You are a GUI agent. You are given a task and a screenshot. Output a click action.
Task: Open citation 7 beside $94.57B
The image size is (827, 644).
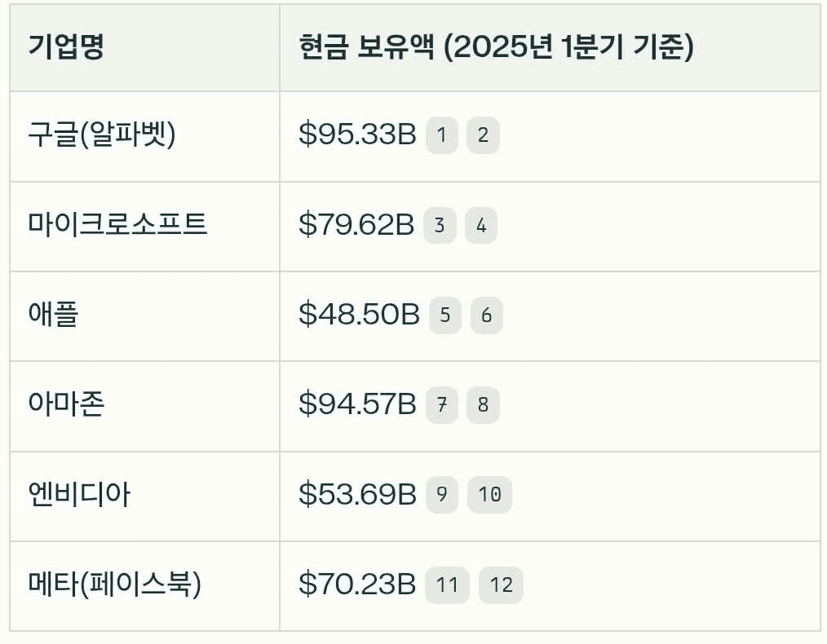pyautogui.click(x=442, y=404)
